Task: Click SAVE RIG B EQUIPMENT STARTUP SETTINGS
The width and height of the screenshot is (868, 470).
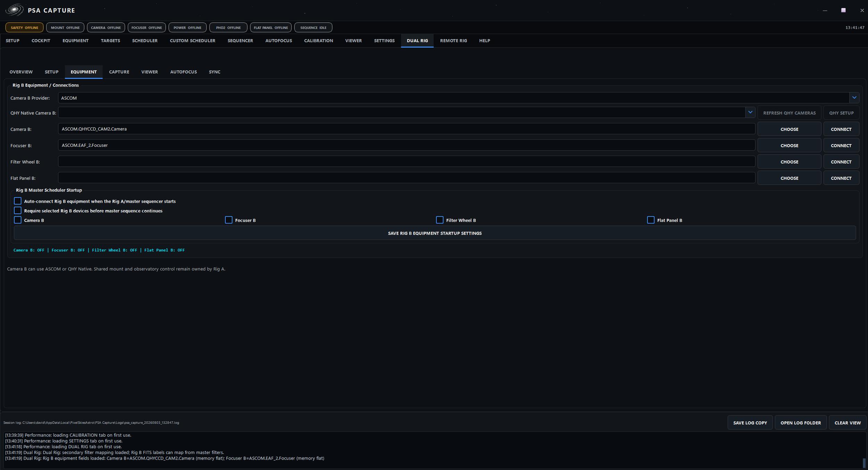Action: coord(435,233)
